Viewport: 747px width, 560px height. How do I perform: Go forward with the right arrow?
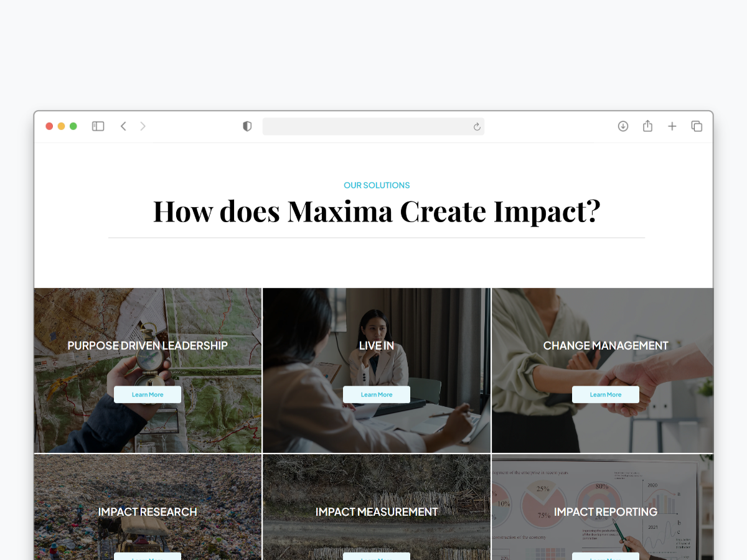(143, 126)
